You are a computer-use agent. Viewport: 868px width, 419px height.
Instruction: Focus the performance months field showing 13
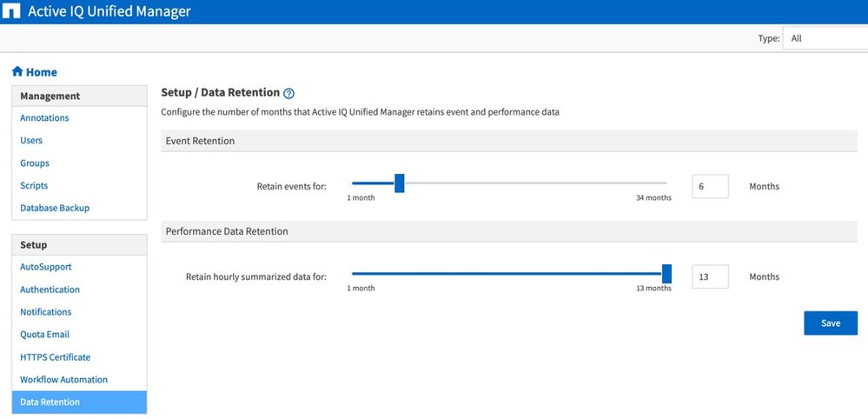click(x=710, y=276)
